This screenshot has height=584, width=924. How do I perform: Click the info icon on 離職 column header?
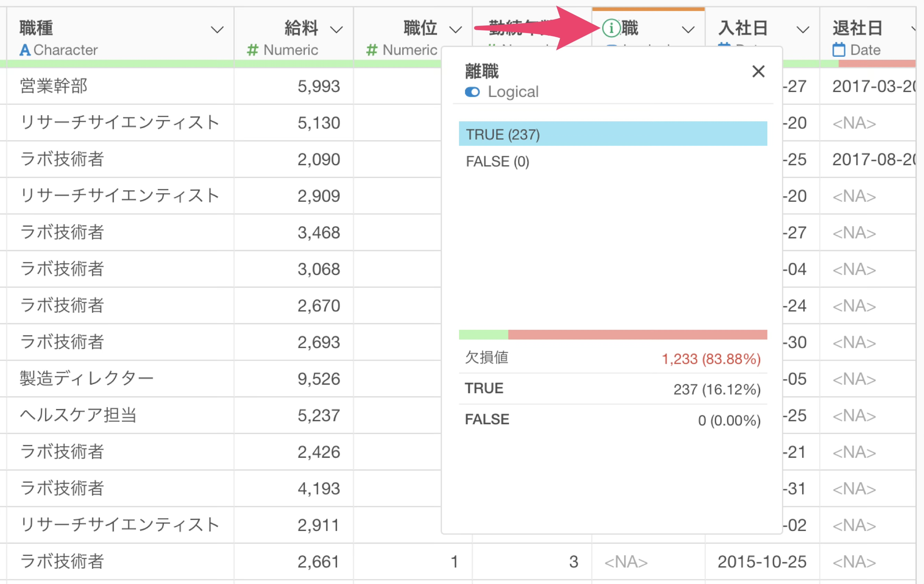tap(611, 28)
